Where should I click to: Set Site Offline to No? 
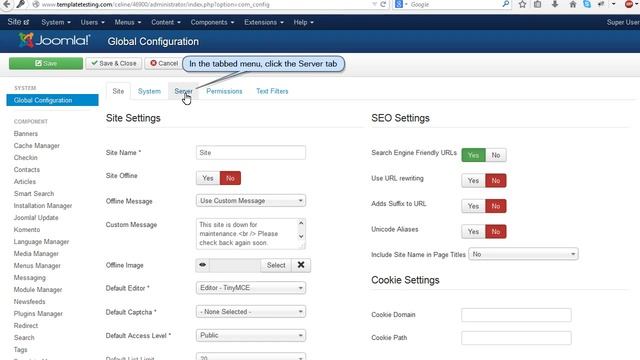[230, 178]
